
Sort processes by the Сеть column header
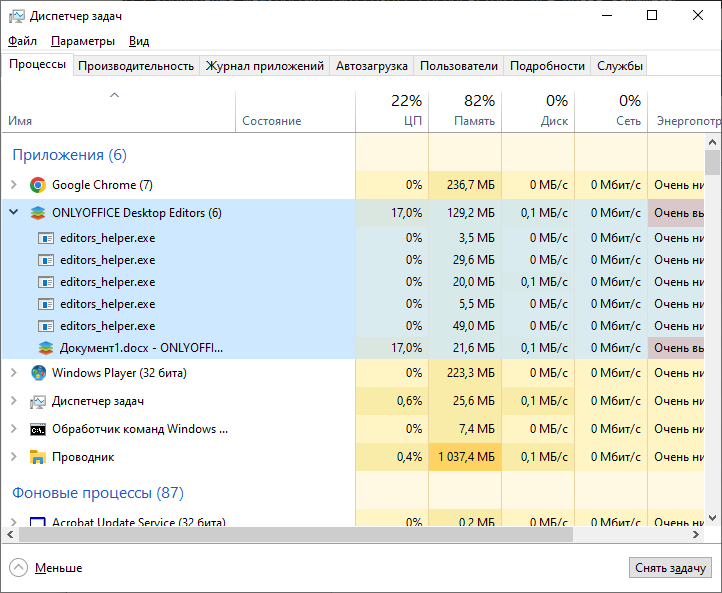click(611, 112)
